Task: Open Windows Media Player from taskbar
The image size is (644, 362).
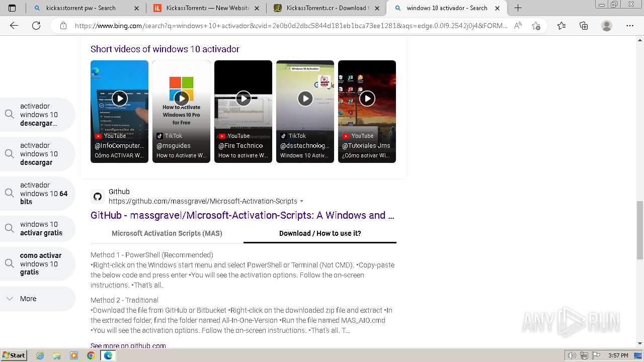Action: pos(74,355)
